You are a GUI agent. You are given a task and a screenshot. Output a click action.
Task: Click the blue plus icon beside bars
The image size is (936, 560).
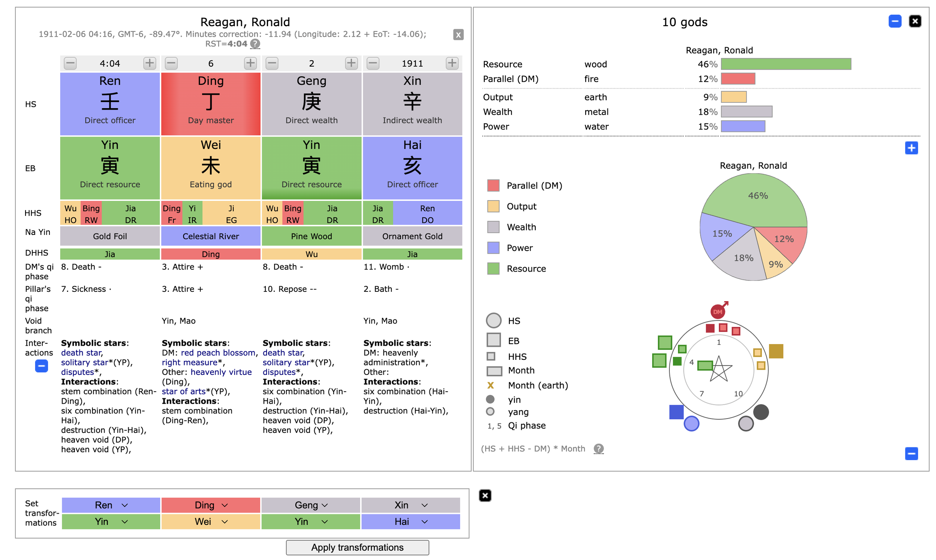tap(911, 148)
